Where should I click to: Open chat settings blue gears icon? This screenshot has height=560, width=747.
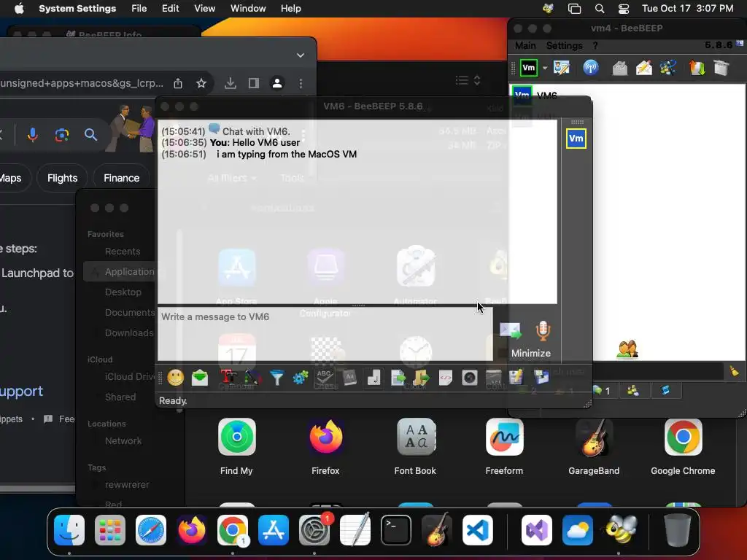[x=301, y=378]
